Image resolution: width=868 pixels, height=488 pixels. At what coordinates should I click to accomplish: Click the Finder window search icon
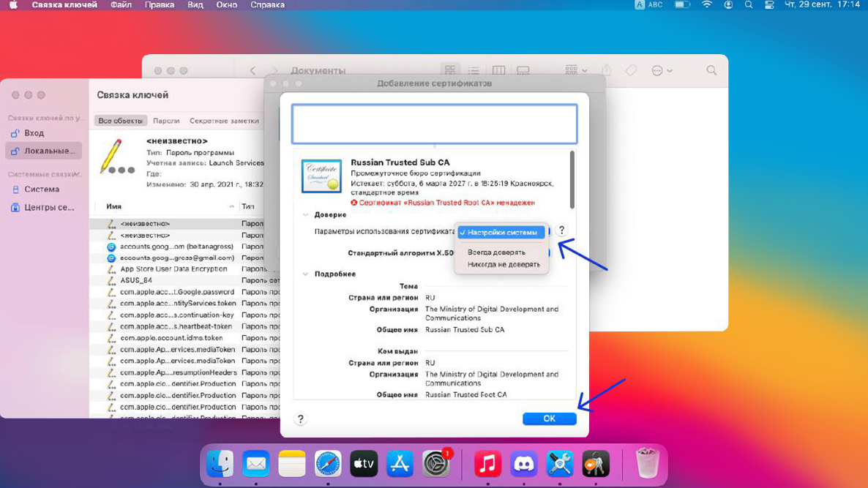(x=711, y=70)
